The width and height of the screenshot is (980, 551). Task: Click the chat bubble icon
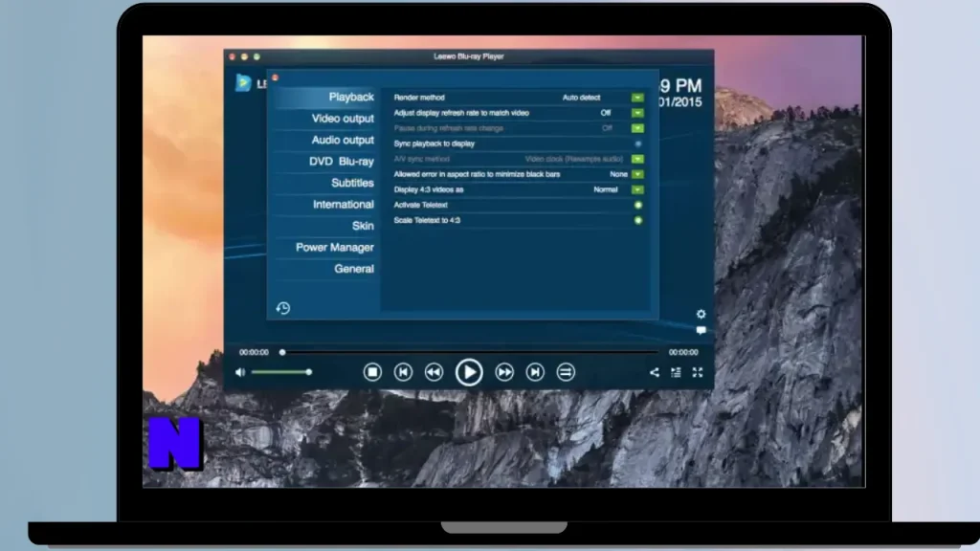click(x=701, y=330)
